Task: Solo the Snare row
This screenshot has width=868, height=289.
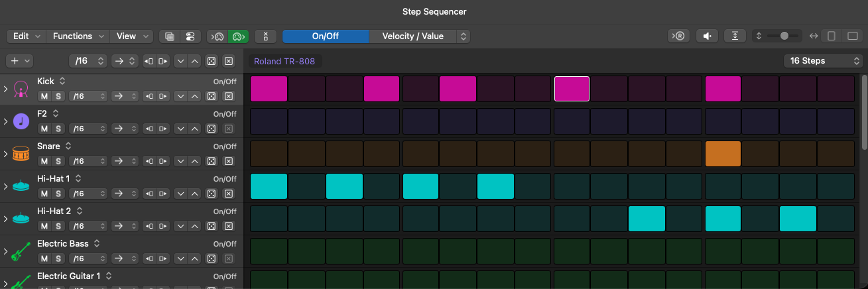Action: click(58, 161)
